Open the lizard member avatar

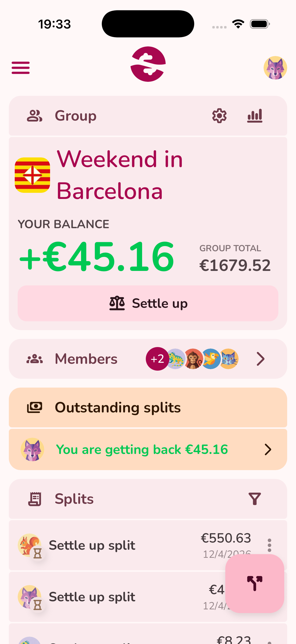175,359
